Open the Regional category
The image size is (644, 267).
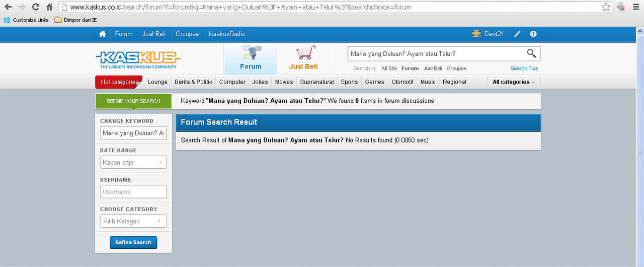tap(454, 82)
